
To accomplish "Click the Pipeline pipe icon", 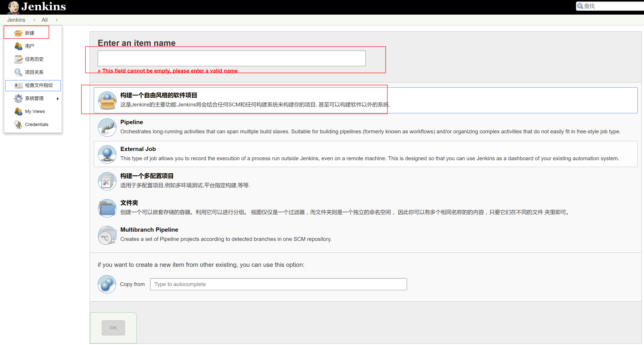I will 107,127.
